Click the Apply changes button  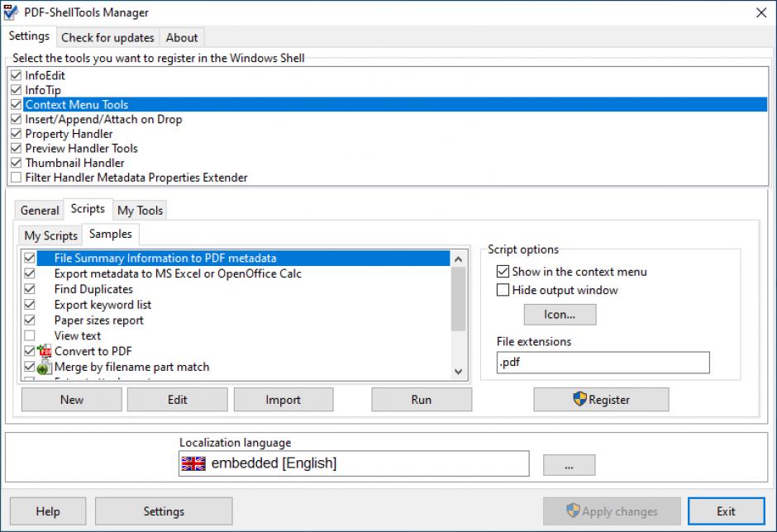point(612,511)
